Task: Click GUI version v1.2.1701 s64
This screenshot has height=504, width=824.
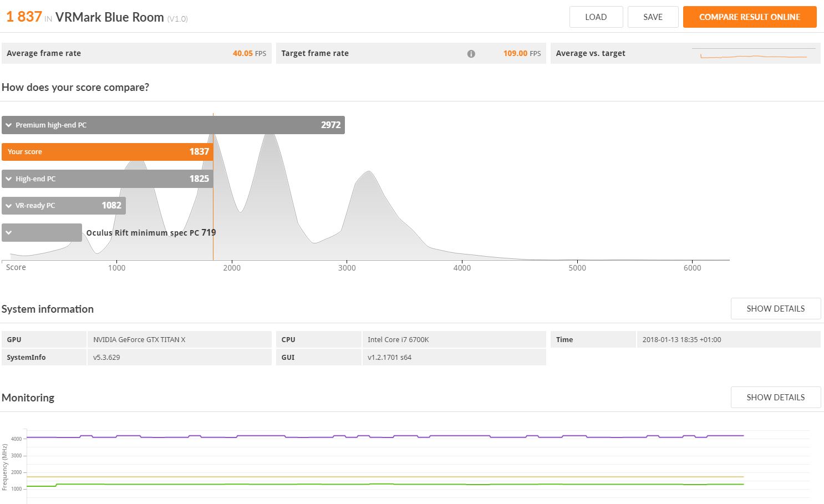Action: pyautogui.click(x=389, y=358)
